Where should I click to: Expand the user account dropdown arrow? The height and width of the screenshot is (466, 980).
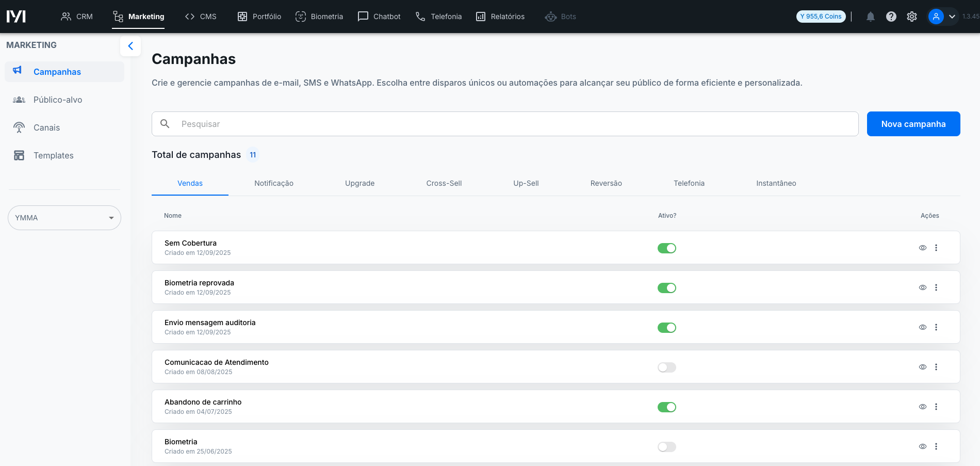[952, 17]
